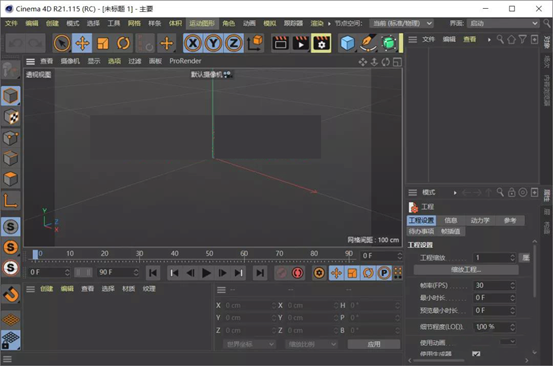Open the 文件 main menu
The width and height of the screenshot is (553, 366).
(x=11, y=23)
